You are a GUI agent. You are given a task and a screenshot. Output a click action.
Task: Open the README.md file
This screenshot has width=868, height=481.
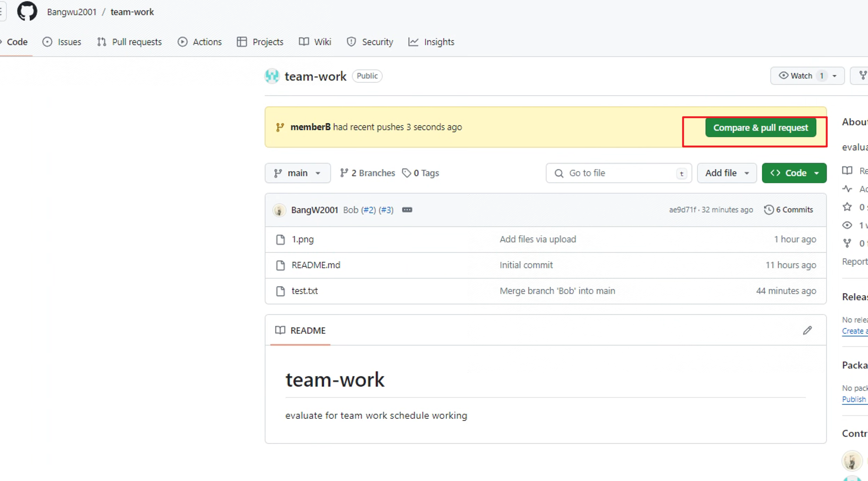[x=316, y=265]
